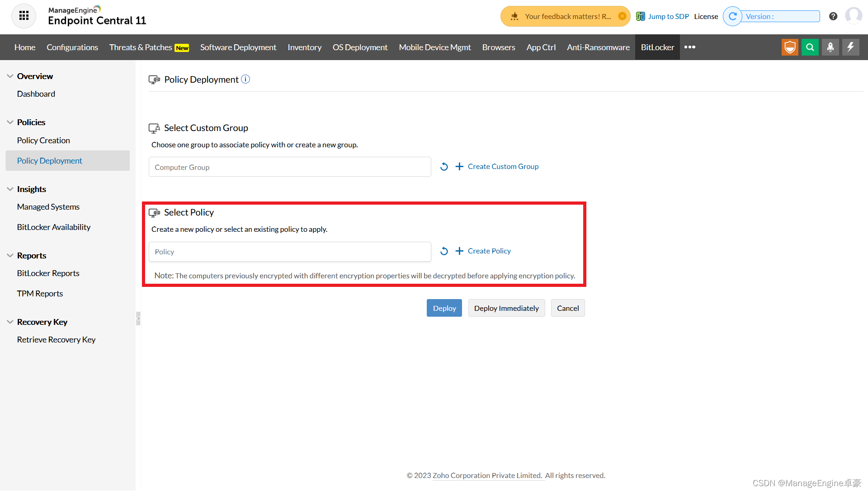Open Policy Creation in sidebar
This screenshot has height=492, width=868.
[x=43, y=141]
